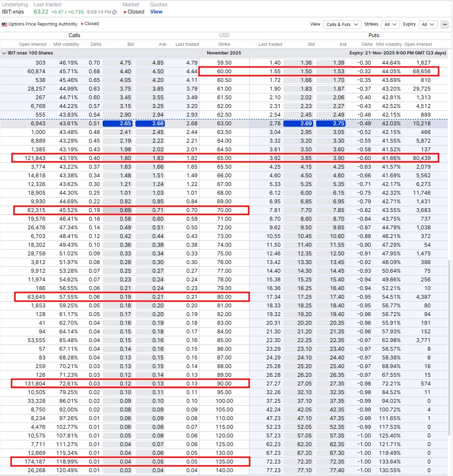Screen dimensions: 453x476
Task: Open the Expiry filter dropdown
Action: pos(429,24)
